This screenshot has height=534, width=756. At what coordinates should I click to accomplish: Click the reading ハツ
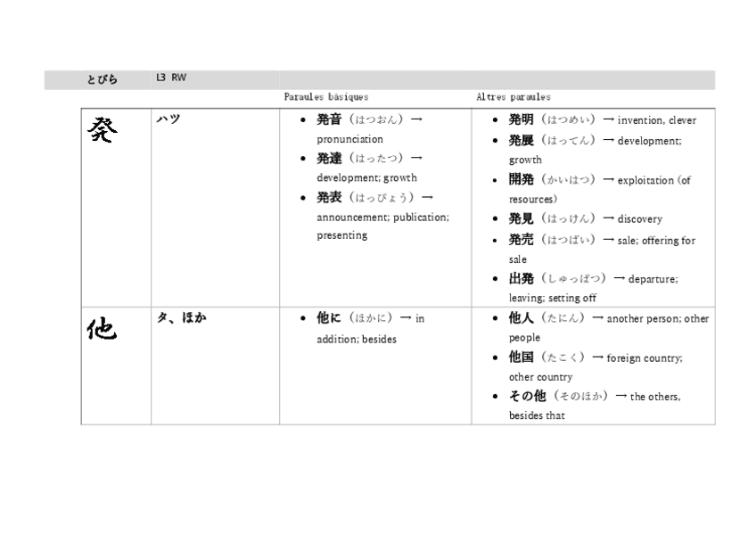(165, 117)
